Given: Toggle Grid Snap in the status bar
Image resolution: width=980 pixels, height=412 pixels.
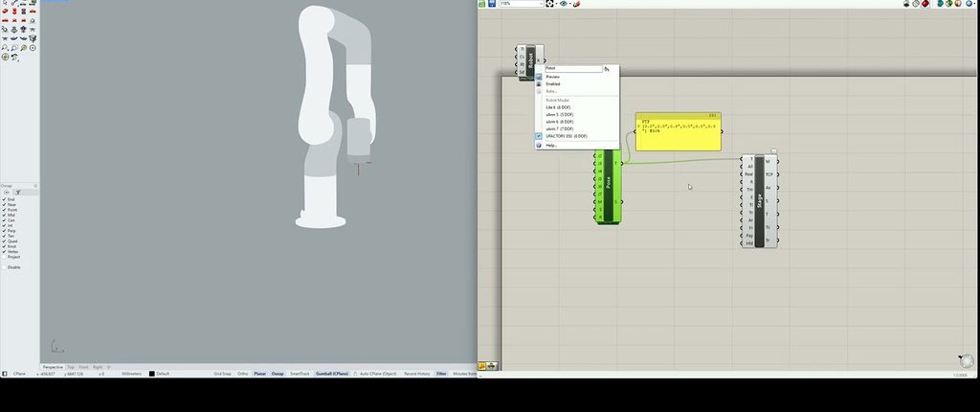Looking at the screenshot, I should pos(222,374).
